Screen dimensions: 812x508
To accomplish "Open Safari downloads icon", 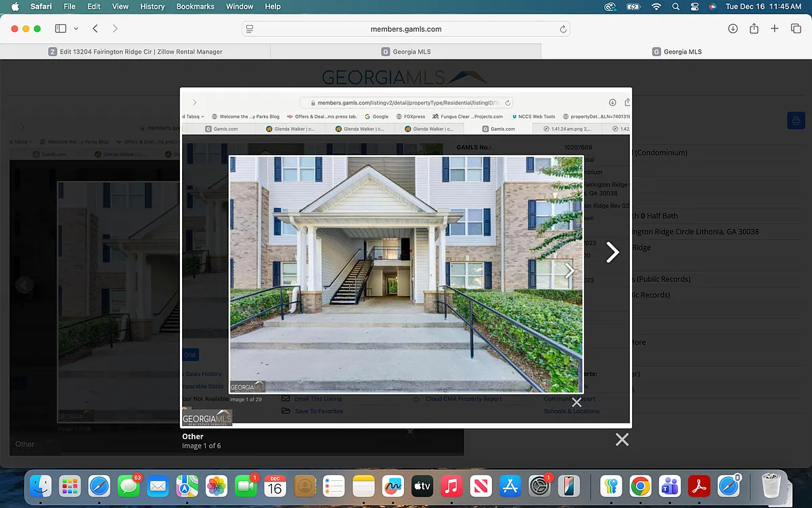I will point(733,28).
